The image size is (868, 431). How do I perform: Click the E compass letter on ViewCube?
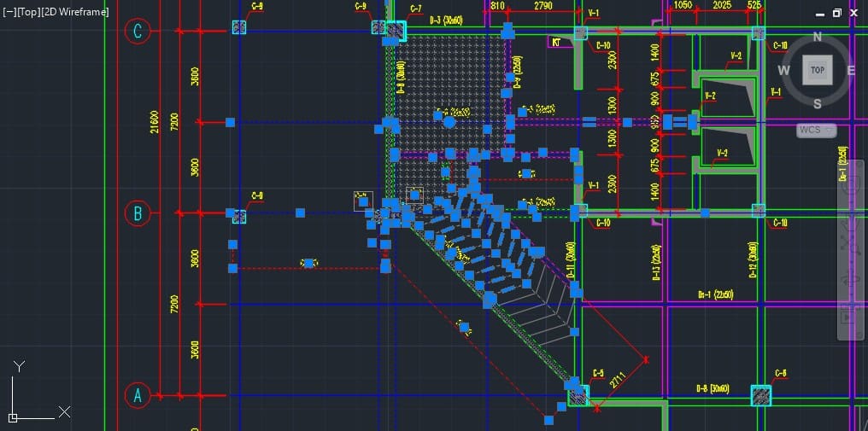[x=851, y=70]
